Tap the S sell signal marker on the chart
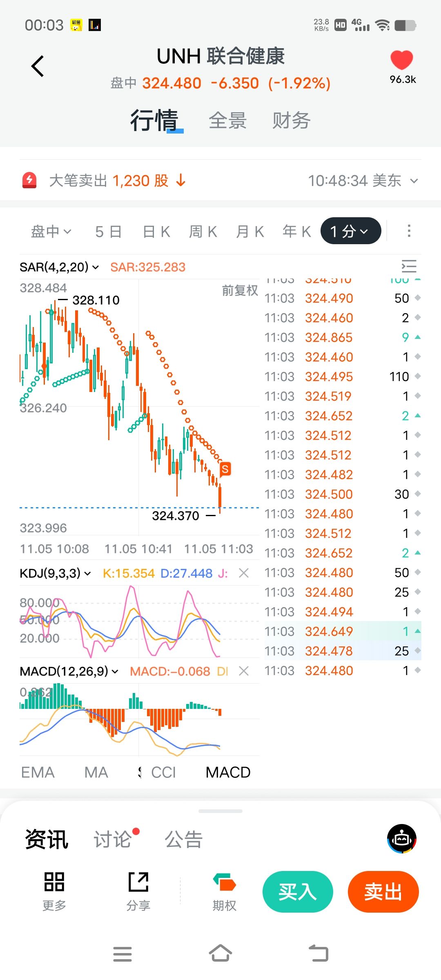Viewport: 441px width, 980px height. click(x=225, y=469)
